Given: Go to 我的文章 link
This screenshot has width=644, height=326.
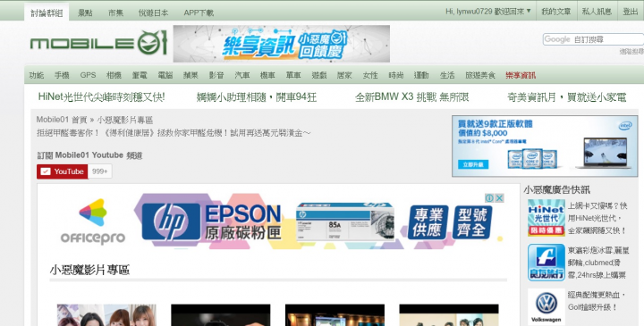Looking at the screenshot, I should point(555,12).
